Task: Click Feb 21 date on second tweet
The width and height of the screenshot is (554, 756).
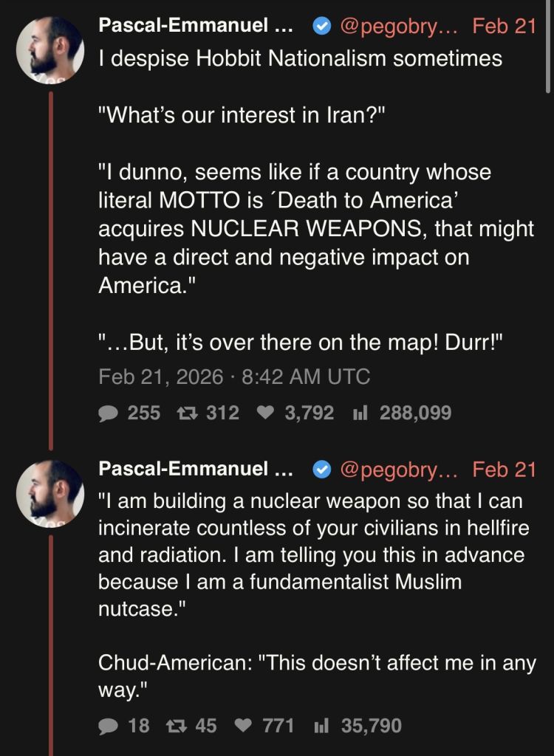Action: [504, 469]
